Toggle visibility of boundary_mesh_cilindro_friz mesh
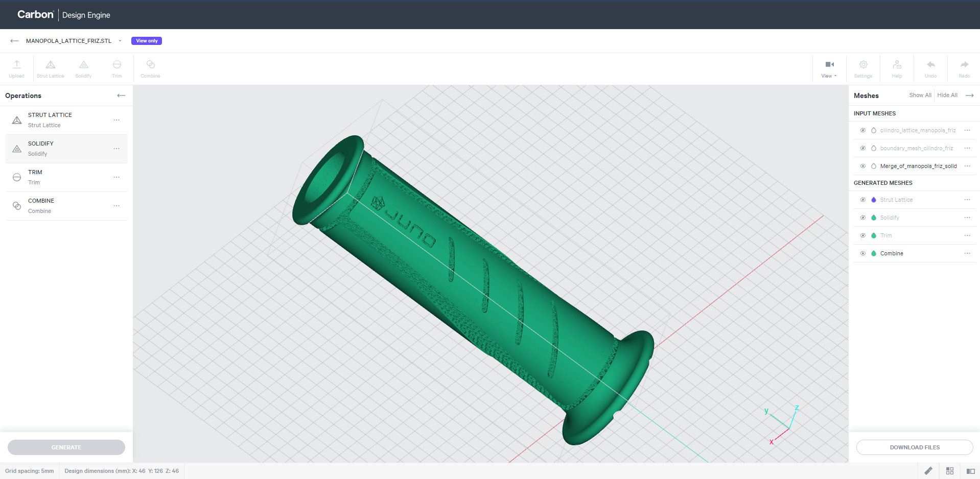 pos(863,148)
